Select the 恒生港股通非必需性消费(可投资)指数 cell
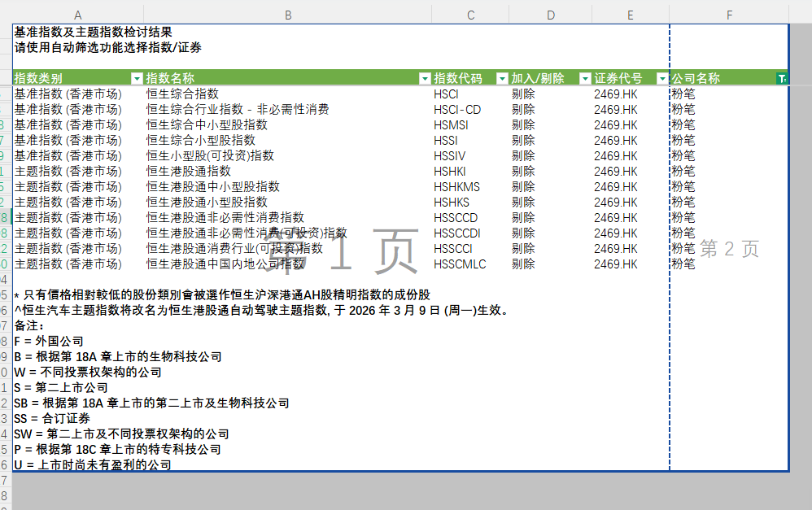Image resolution: width=812 pixels, height=510 pixels. [247, 233]
